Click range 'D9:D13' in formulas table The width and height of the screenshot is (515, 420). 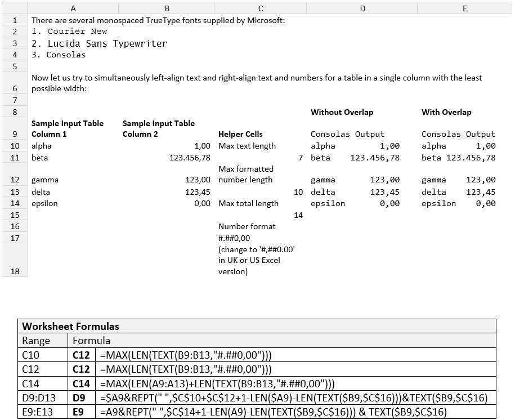39,397
